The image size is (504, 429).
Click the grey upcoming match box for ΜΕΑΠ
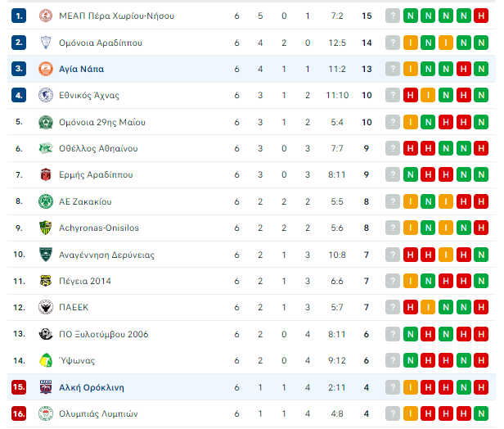[x=393, y=16]
